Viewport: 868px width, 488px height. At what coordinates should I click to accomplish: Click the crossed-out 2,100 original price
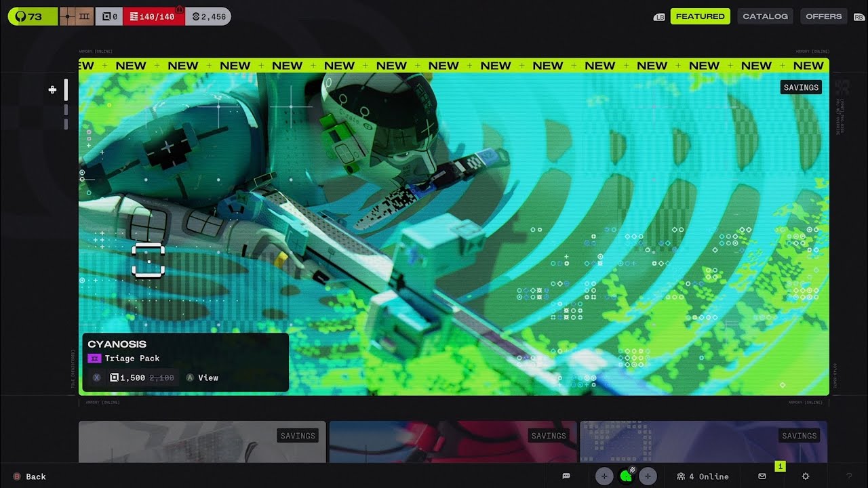click(161, 378)
